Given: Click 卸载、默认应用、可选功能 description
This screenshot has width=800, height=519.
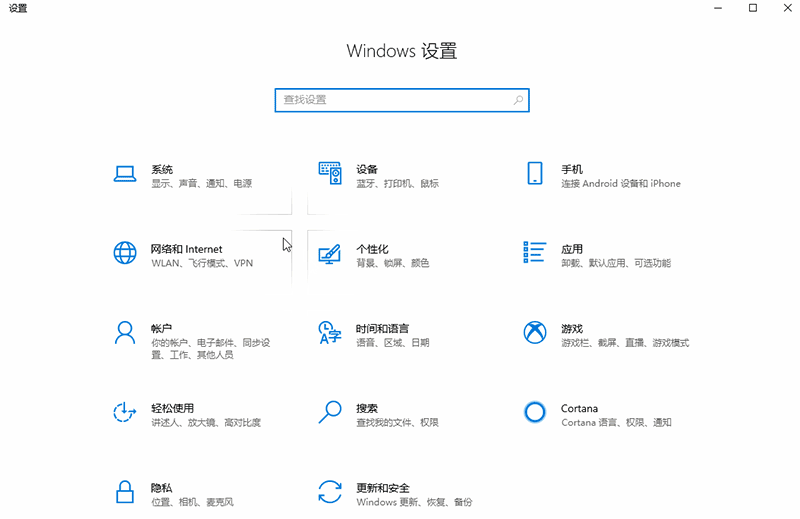Looking at the screenshot, I should 616,263.
